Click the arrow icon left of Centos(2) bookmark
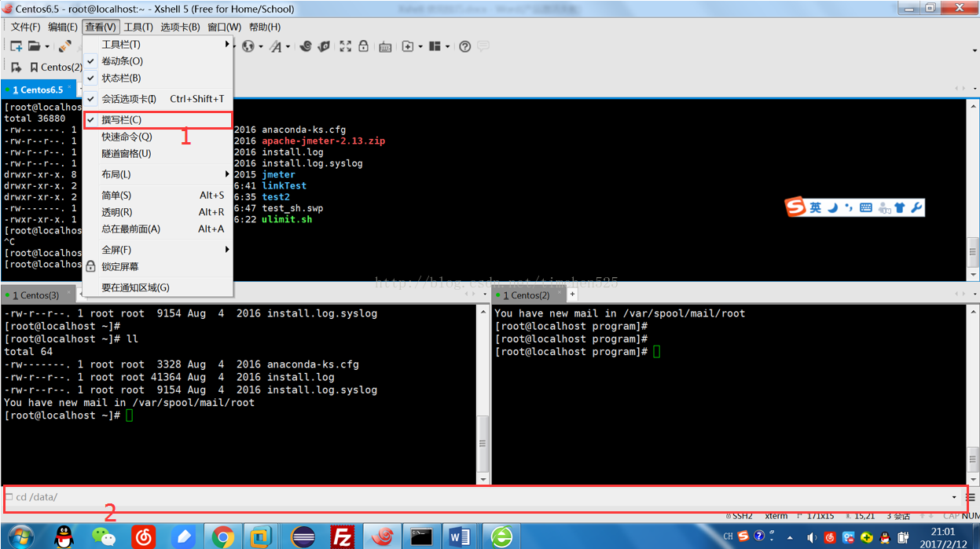The width and height of the screenshot is (980, 549). pos(16,67)
